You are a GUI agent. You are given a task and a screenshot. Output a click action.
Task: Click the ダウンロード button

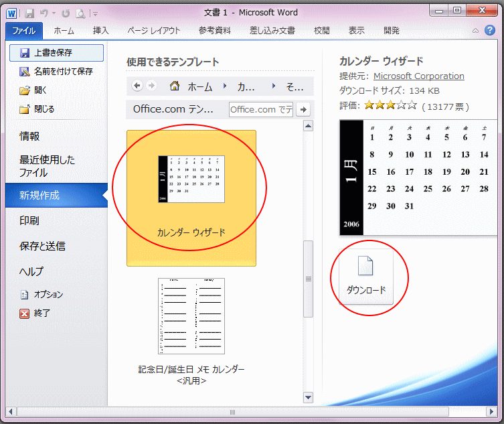(366, 277)
